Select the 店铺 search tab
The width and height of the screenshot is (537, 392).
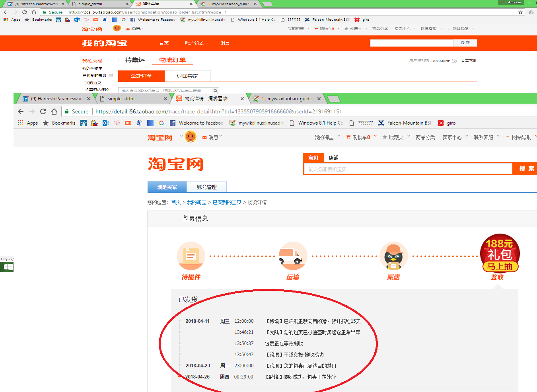(333, 158)
